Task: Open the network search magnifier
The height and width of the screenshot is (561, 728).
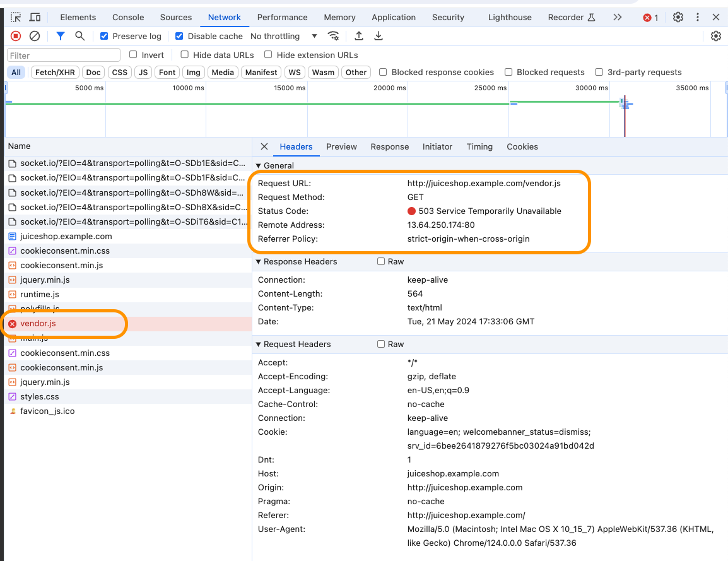Action: [x=80, y=36]
